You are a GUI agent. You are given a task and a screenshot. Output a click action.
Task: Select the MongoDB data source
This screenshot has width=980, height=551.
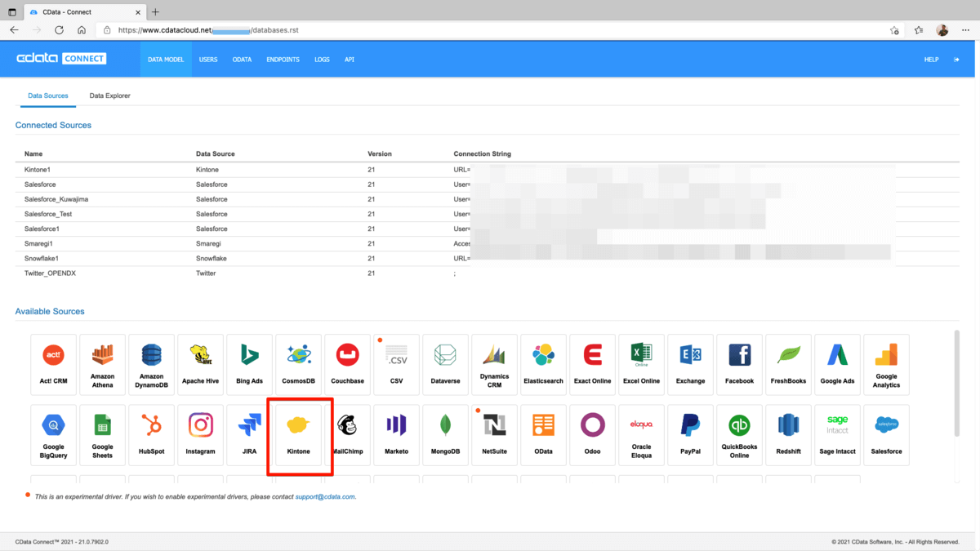click(446, 435)
